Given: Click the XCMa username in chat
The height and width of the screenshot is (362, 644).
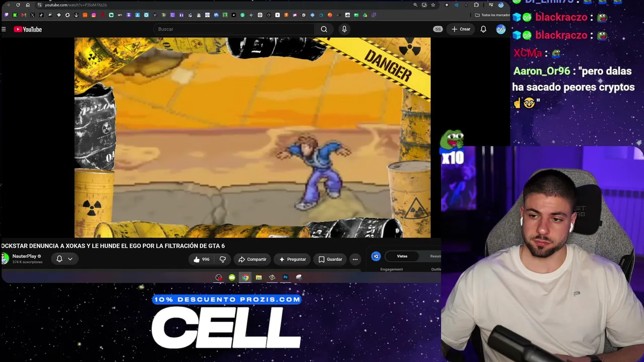Looking at the screenshot, I should 527,53.
